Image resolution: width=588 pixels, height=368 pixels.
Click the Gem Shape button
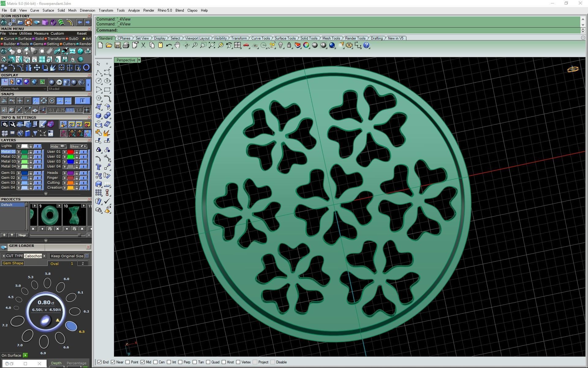click(13, 263)
